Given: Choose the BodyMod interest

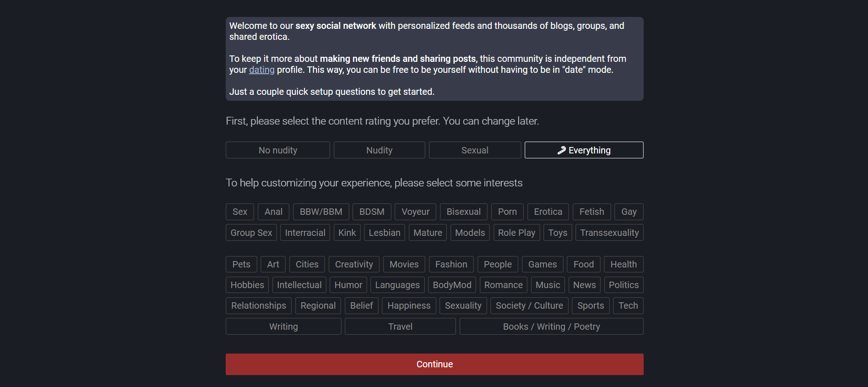Looking at the screenshot, I should 452,285.
